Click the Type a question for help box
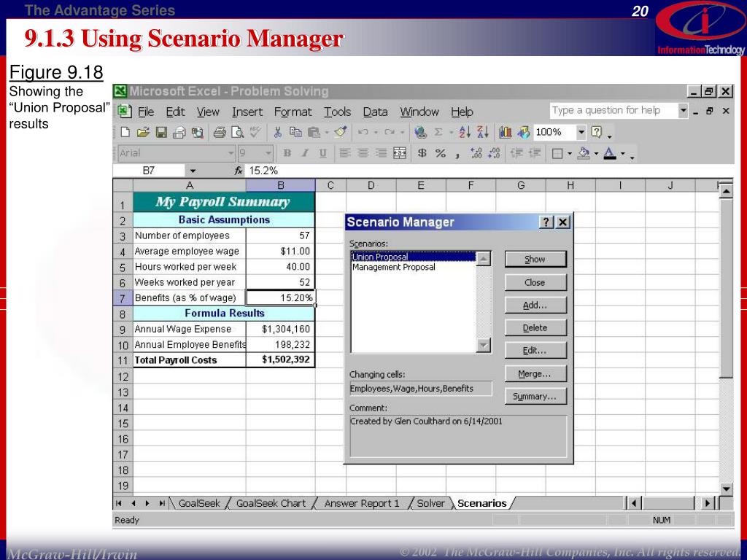The height and width of the screenshot is (560, 747). (614, 111)
